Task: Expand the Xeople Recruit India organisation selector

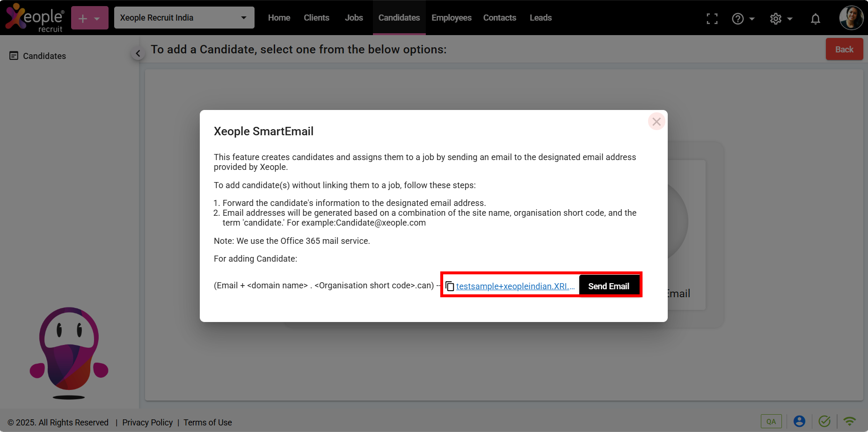Action: pyautogui.click(x=184, y=18)
